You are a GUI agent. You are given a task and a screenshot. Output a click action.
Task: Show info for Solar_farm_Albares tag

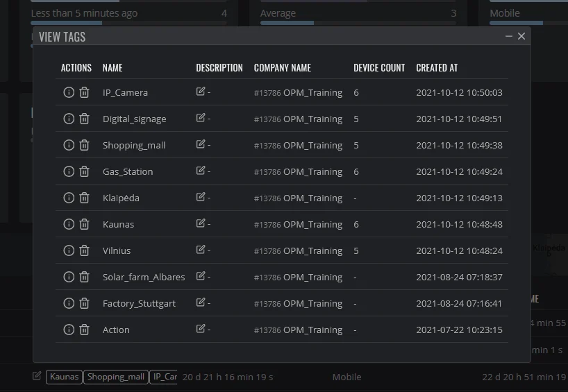coord(69,277)
